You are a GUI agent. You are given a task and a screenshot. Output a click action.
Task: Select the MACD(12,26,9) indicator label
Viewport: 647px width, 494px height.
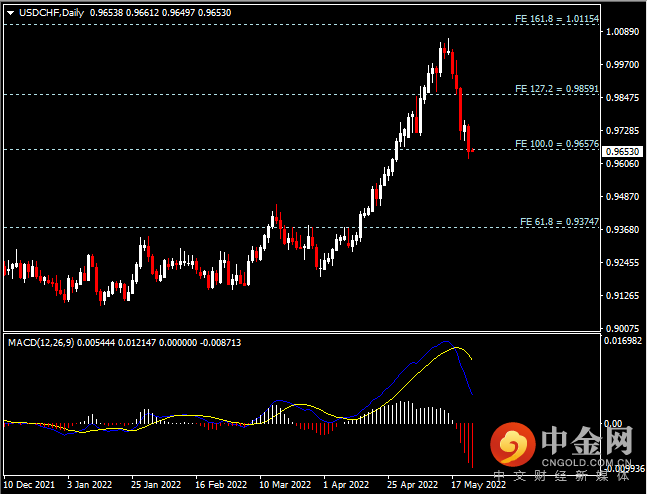41,343
